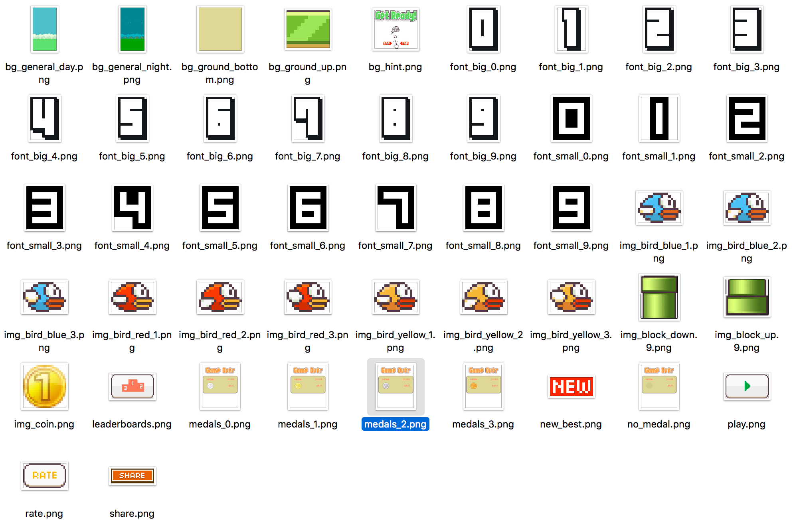The width and height of the screenshot is (795, 532).
Task: Select the font_small_3.png icon
Action: click(x=44, y=208)
